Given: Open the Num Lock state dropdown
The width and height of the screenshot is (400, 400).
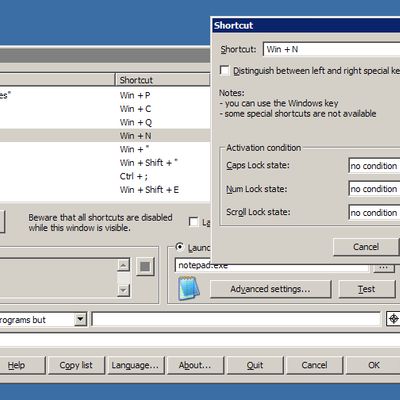Looking at the screenshot, I should pos(374,189).
